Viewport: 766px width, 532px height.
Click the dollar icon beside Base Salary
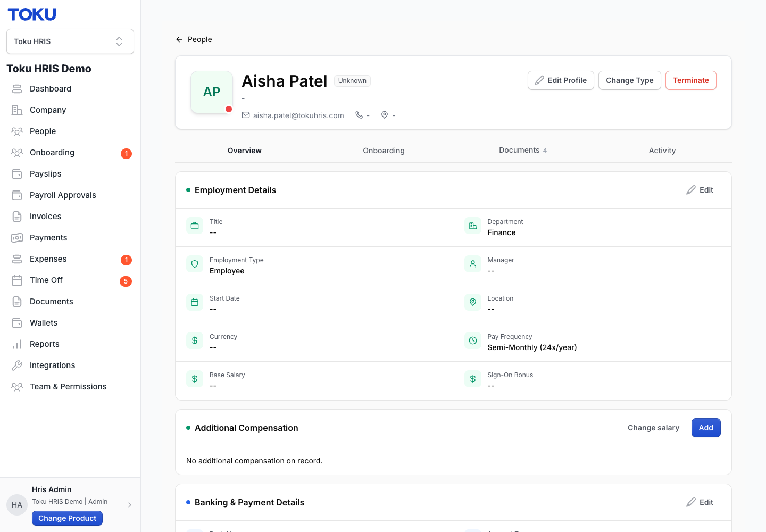[195, 379]
